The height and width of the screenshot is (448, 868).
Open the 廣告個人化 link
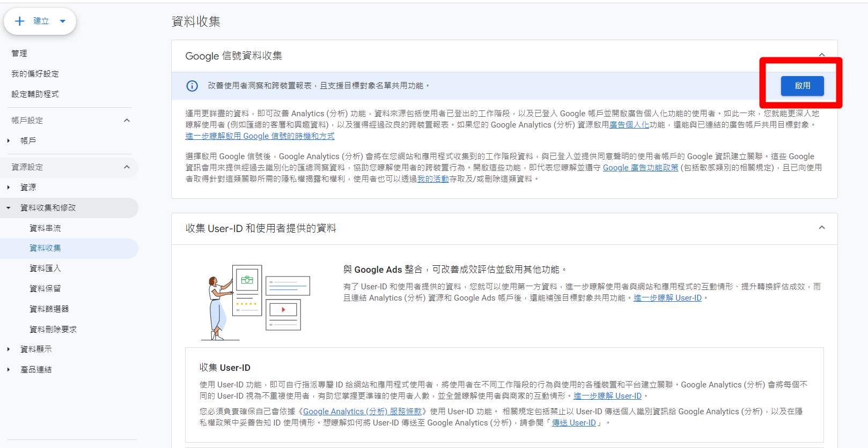tap(629, 125)
